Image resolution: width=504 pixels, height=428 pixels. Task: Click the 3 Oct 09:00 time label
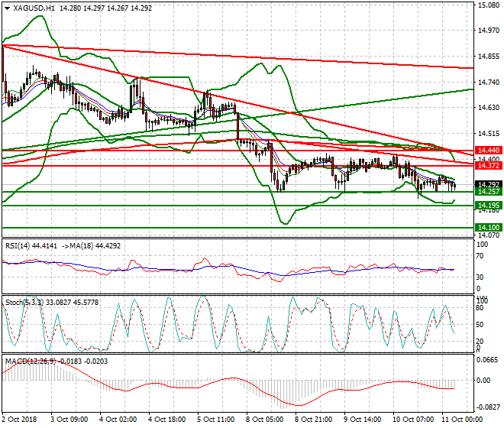[x=69, y=420]
